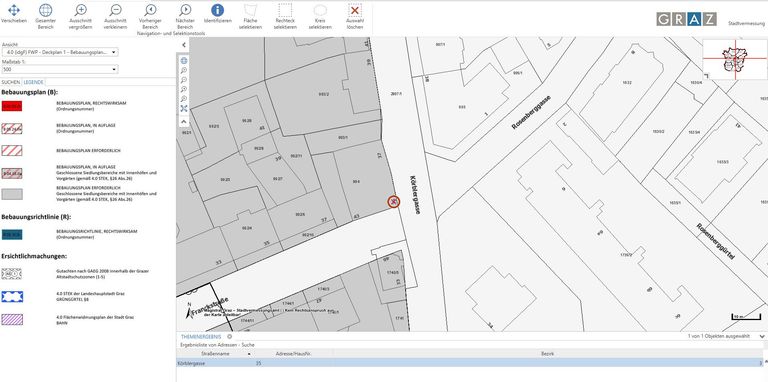Switch to the SUCHEN tab

pos(11,82)
